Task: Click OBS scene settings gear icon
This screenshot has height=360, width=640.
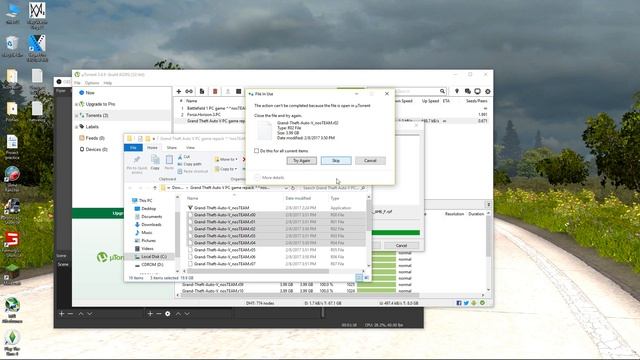Action: (168, 313)
